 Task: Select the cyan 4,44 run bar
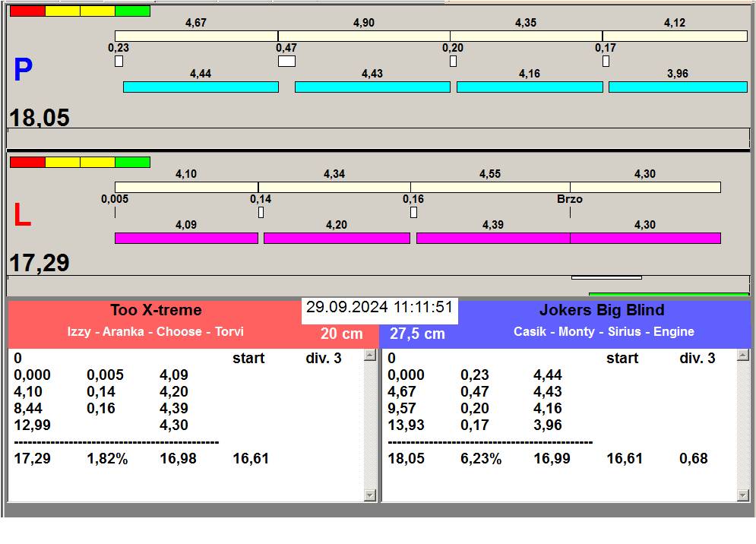(201, 87)
